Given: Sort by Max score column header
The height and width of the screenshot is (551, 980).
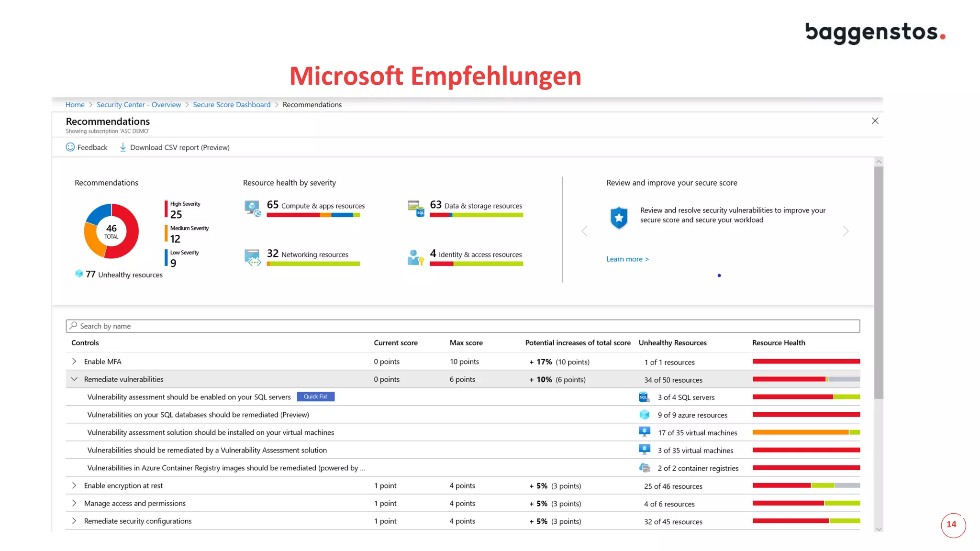Looking at the screenshot, I should click(466, 342).
